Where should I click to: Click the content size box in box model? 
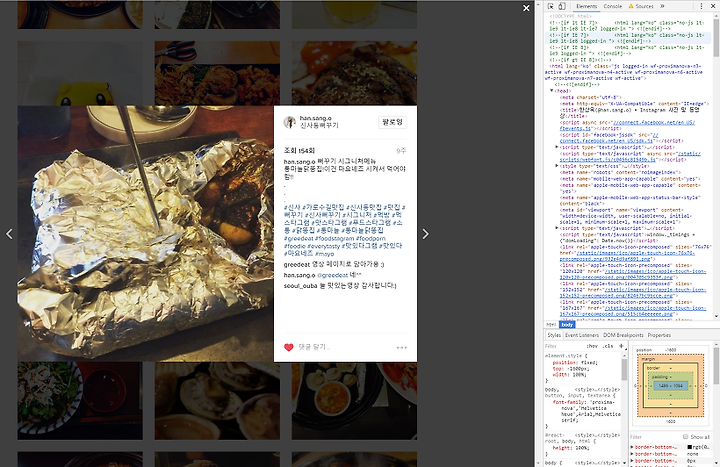tap(670, 386)
